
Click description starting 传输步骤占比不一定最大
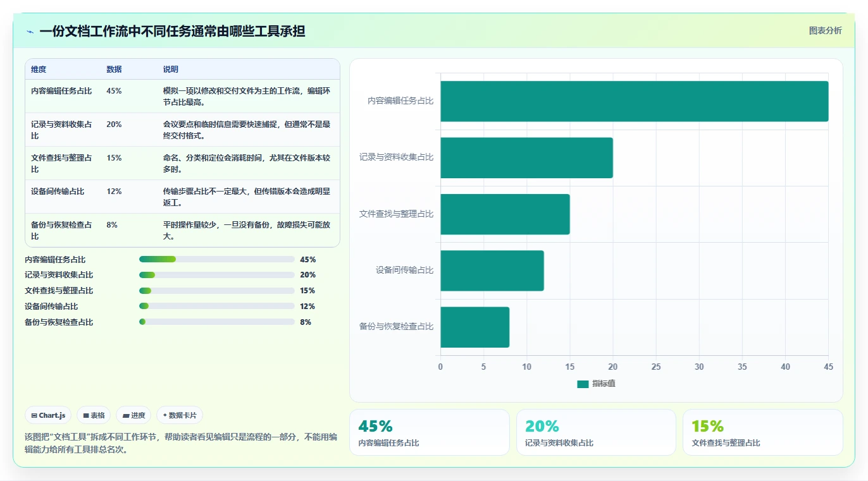(247, 197)
